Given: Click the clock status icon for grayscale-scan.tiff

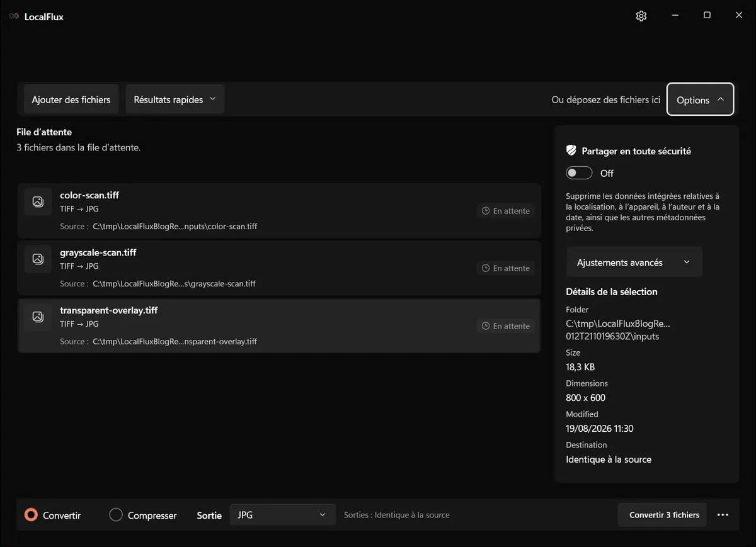Looking at the screenshot, I should (486, 268).
